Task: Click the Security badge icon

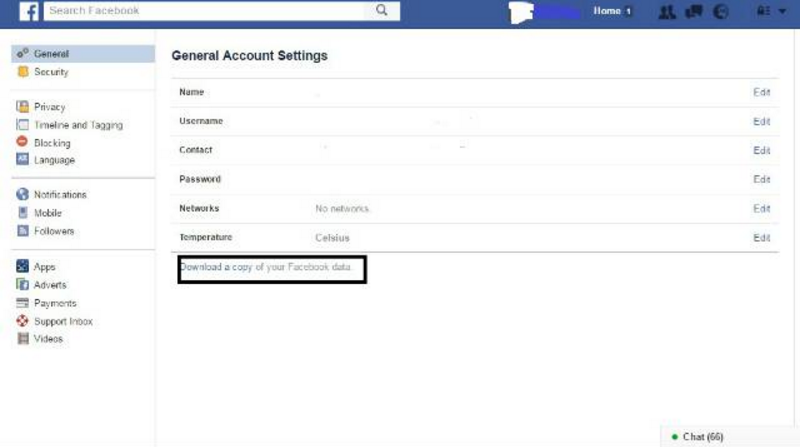Action: click(x=22, y=71)
